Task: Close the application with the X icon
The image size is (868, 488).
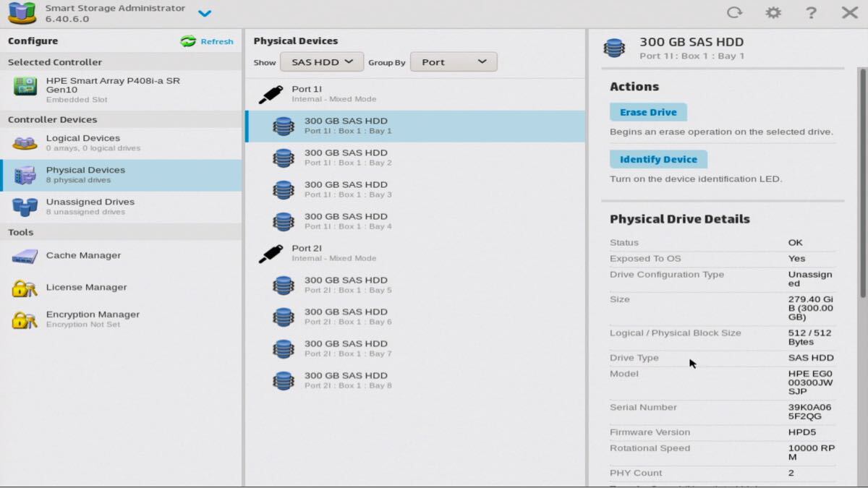Action: point(849,13)
